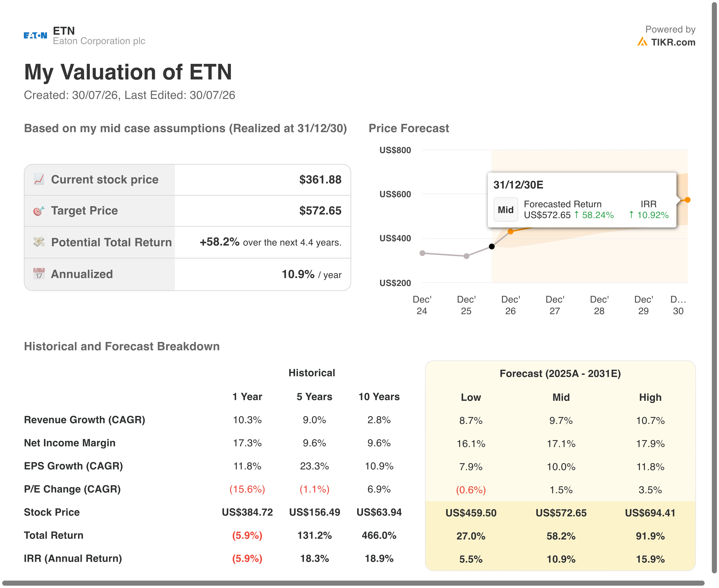Click the vertical scrollbar on the right
The image size is (719, 588).
[715, 288]
